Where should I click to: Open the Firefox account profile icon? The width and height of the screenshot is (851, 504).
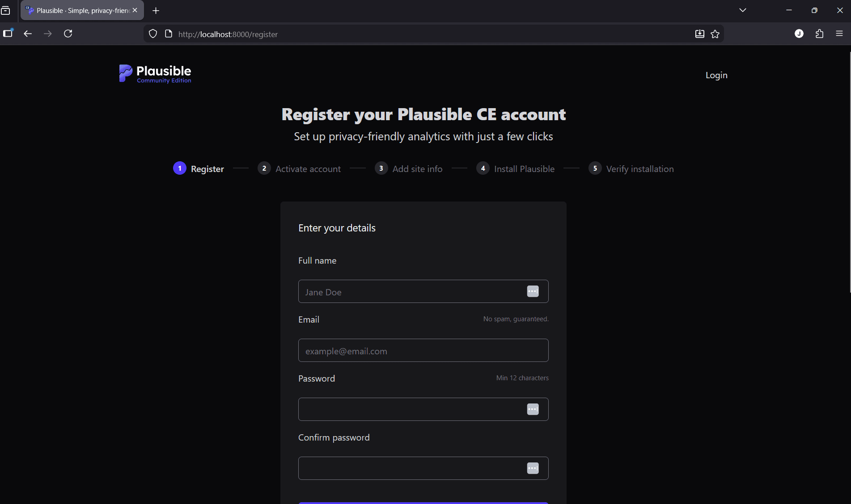[799, 34]
